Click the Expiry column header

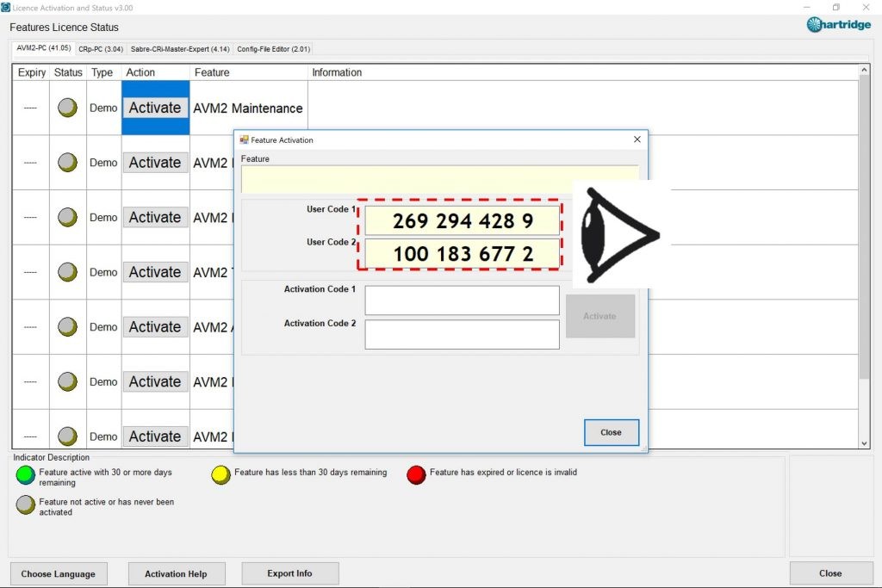[x=32, y=72]
